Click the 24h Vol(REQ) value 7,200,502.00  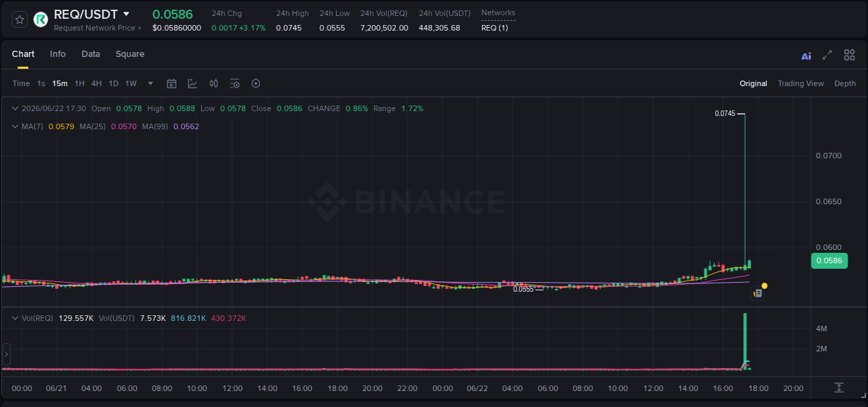tap(384, 28)
